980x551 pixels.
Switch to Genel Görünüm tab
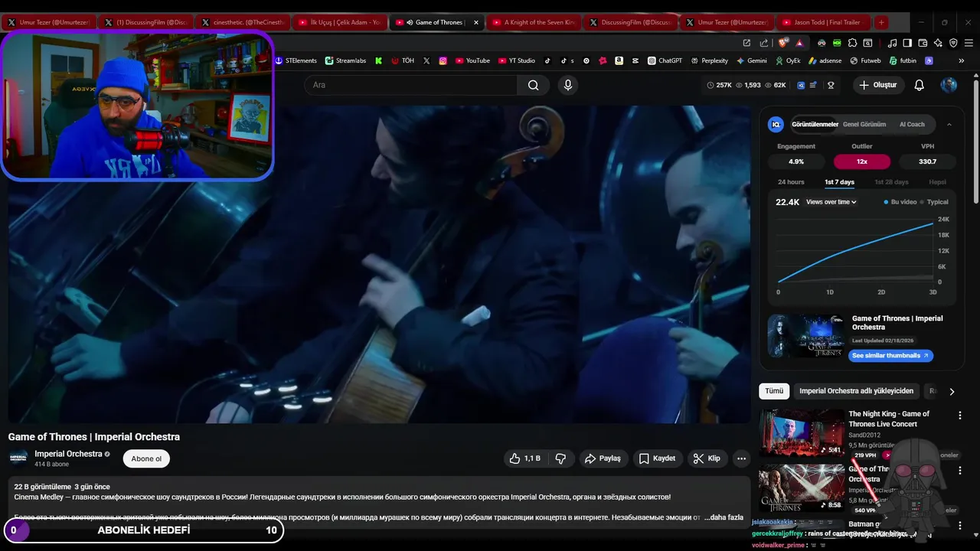pos(864,124)
